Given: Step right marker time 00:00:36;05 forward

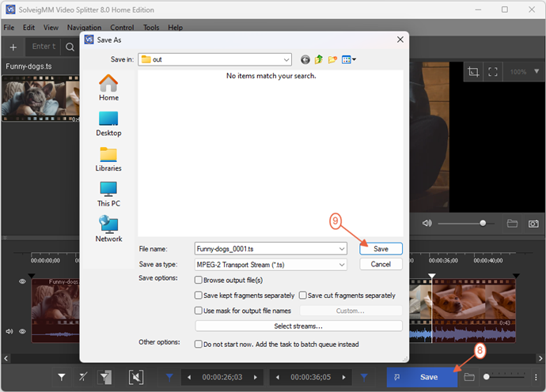Looking at the screenshot, I should click(343, 377).
